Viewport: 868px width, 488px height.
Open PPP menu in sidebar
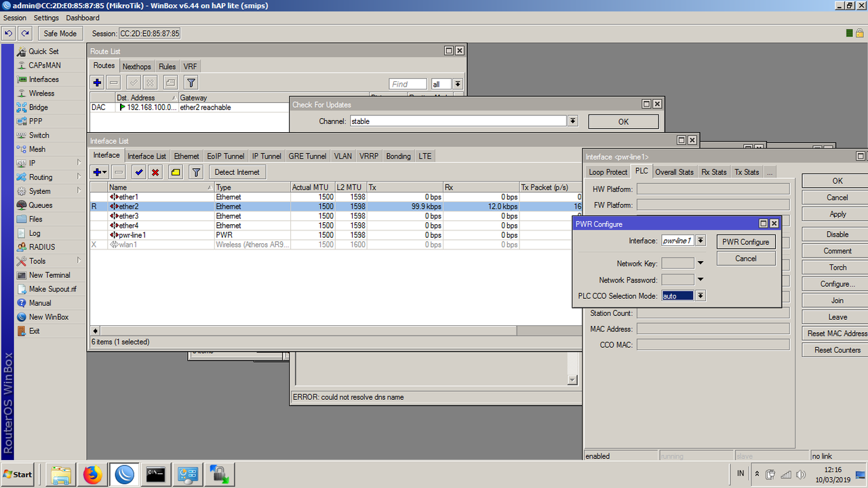(36, 121)
